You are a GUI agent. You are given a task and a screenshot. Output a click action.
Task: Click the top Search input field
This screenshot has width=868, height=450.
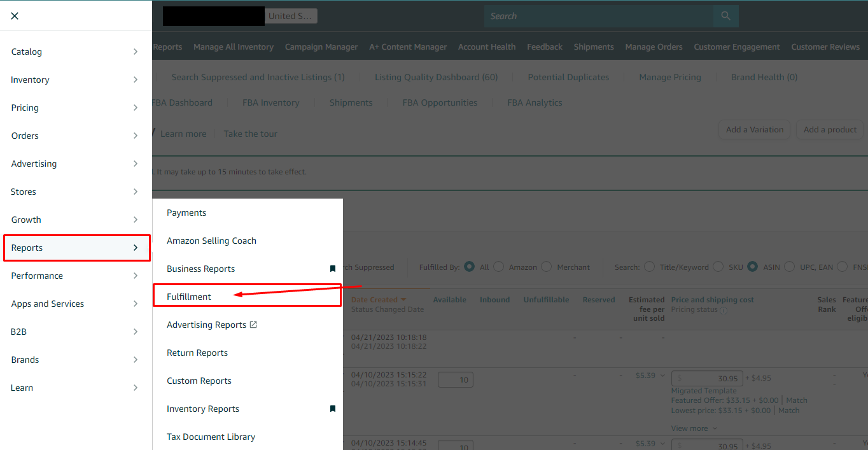pos(599,16)
